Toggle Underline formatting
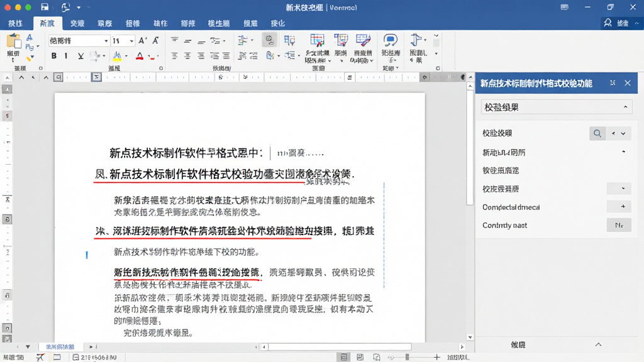The width and height of the screenshot is (644, 362). pyautogui.click(x=80, y=56)
